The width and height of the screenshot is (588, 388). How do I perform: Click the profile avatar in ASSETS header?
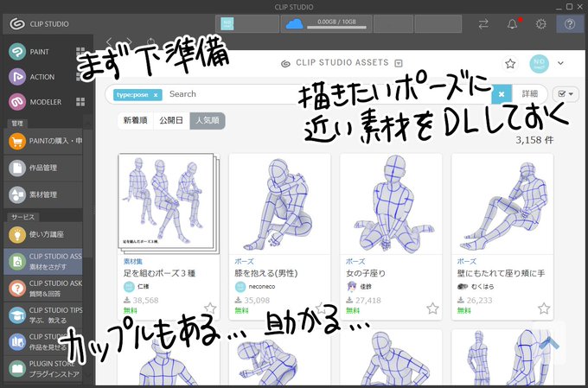[539, 63]
